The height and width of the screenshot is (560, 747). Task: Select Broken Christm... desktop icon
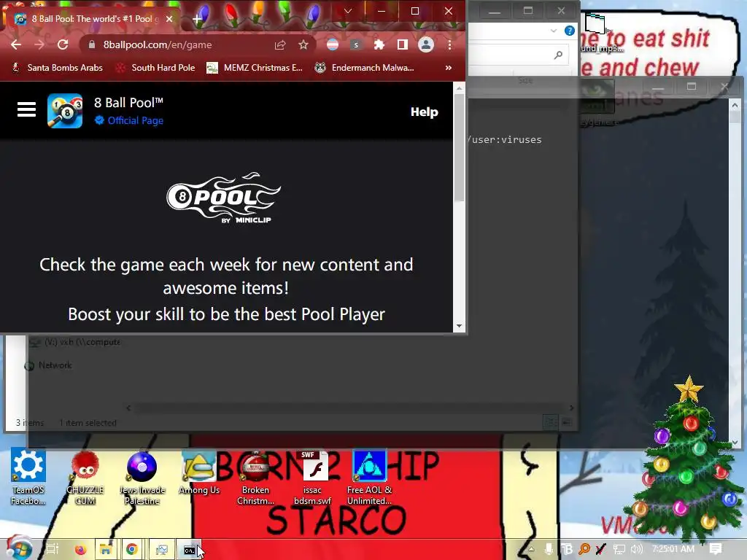click(255, 477)
